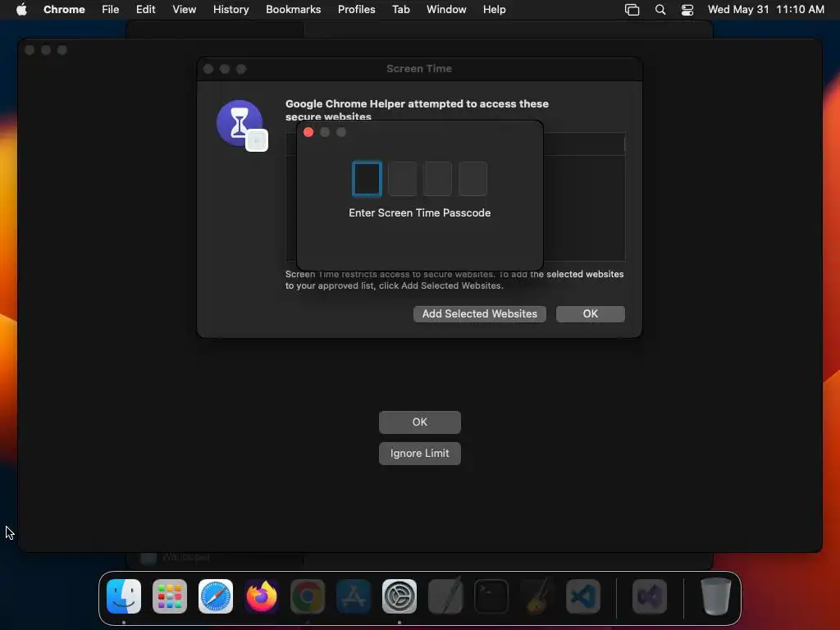
Task: Close the passcode entry dialog
Action: [x=308, y=132]
